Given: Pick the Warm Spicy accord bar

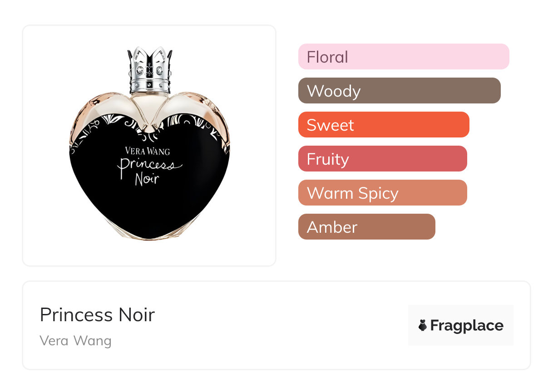Looking at the screenshot, I should [x=382, y=193].
